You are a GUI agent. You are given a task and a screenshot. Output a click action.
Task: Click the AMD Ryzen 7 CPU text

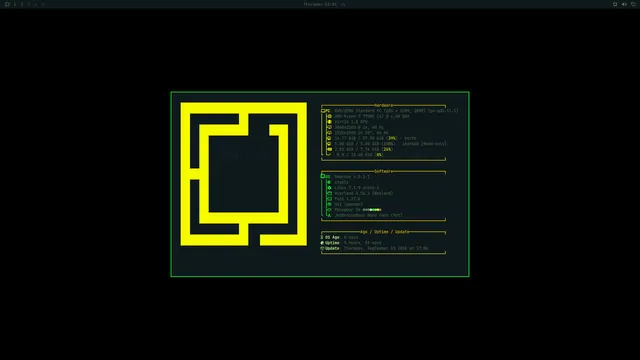point(371,116)
